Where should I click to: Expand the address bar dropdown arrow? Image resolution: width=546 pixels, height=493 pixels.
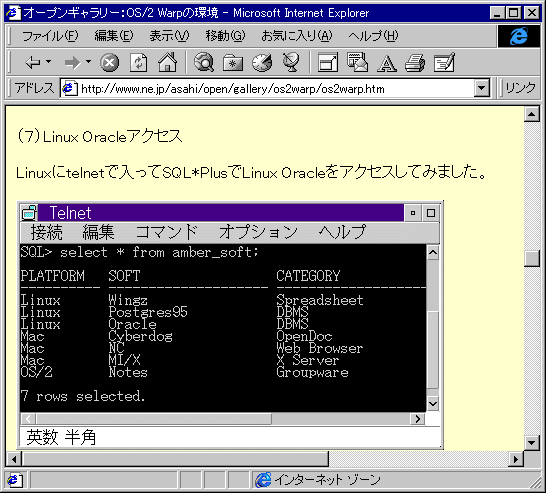[482, 88]
